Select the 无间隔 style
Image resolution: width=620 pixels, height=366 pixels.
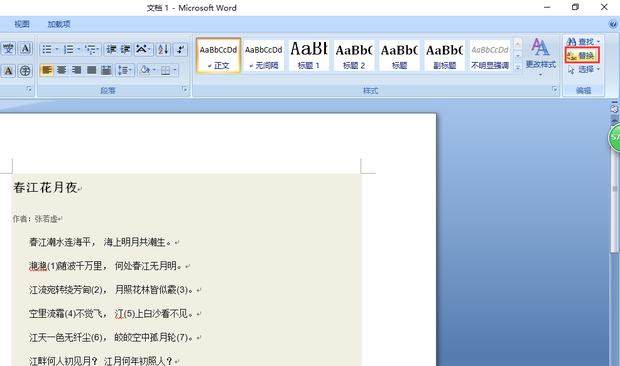click(263, 56)
